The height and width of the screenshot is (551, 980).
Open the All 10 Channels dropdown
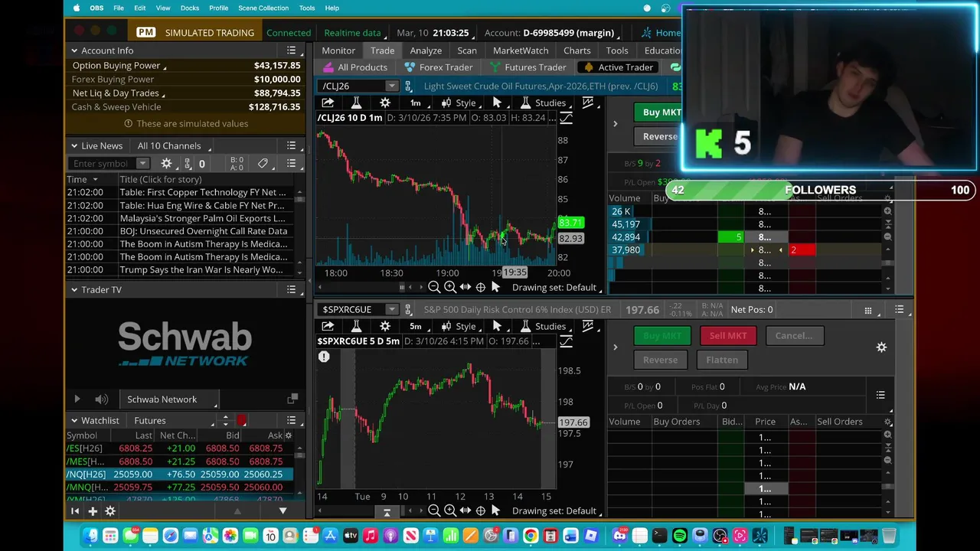click(x=173, y=145)
